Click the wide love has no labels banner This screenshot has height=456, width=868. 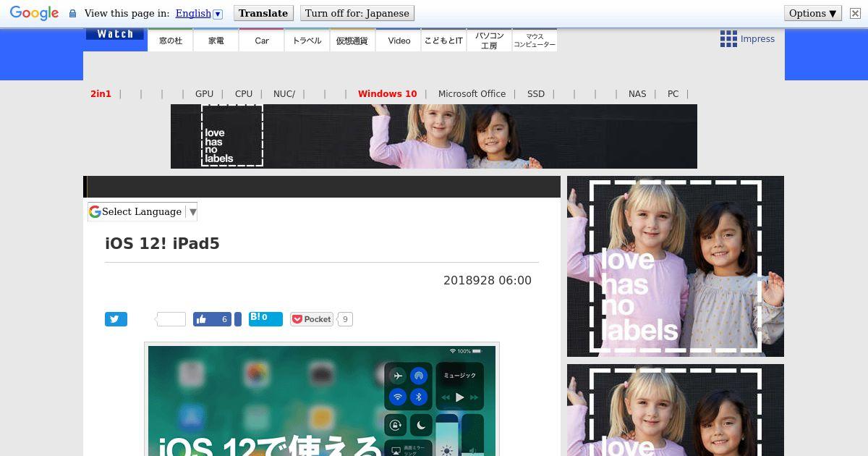coord(434,136)
